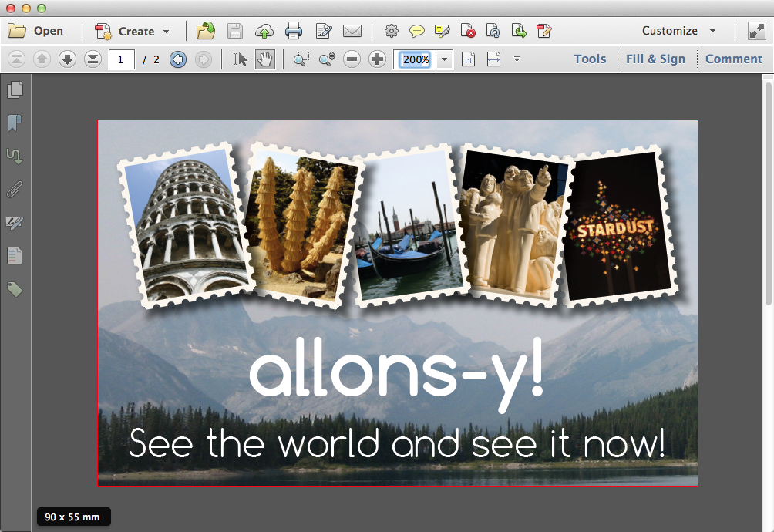The image size is (774, 532).
Task: Open the Fill & Sign pane
Action: pos(655,59)
